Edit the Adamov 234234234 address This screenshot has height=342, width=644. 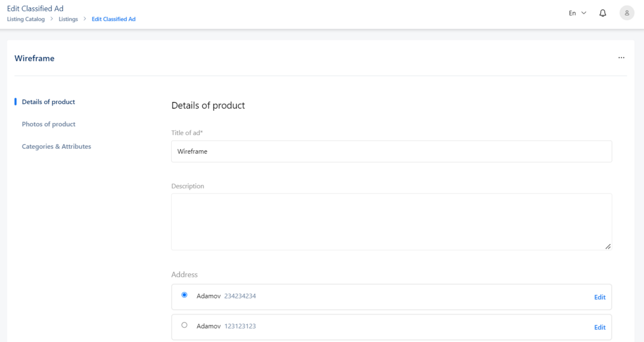[600, 297]
